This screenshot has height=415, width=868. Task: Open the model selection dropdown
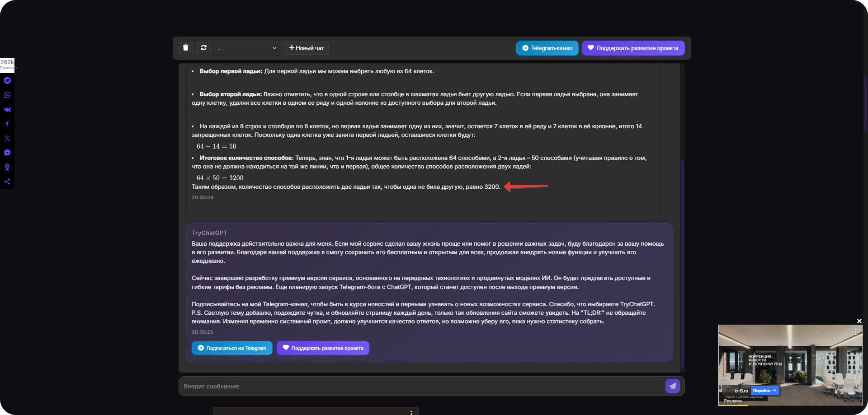pos(248,48)
